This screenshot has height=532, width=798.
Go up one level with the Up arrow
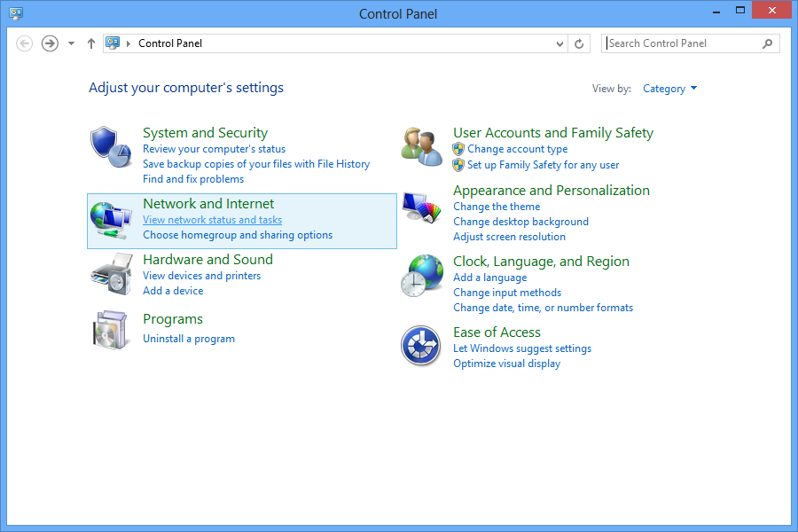(x=91, y=43)
